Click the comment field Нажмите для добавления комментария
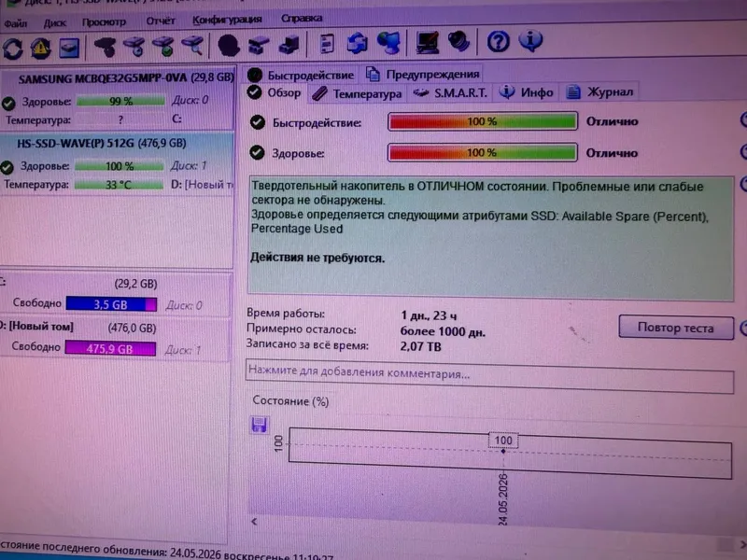 tap(489, 376)
